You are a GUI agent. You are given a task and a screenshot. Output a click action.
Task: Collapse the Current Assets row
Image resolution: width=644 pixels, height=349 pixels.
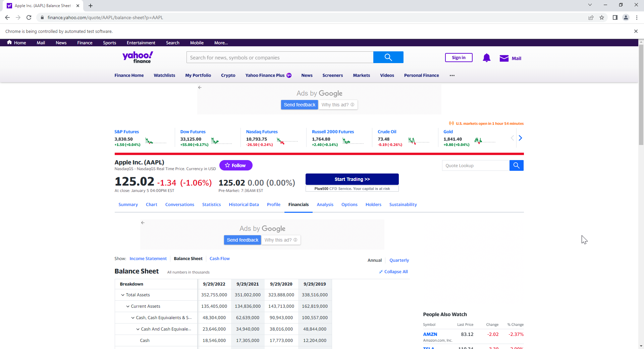(x=128, y=306)
